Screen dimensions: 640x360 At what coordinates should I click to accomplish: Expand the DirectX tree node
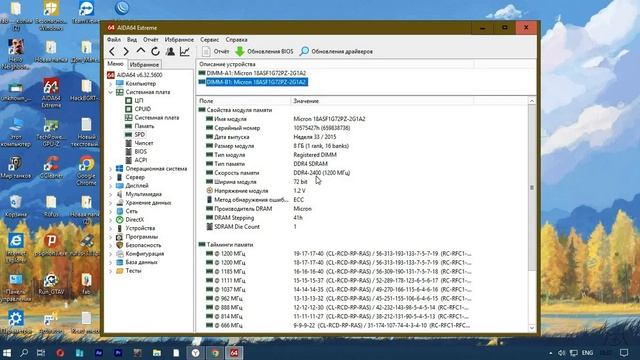110,220
